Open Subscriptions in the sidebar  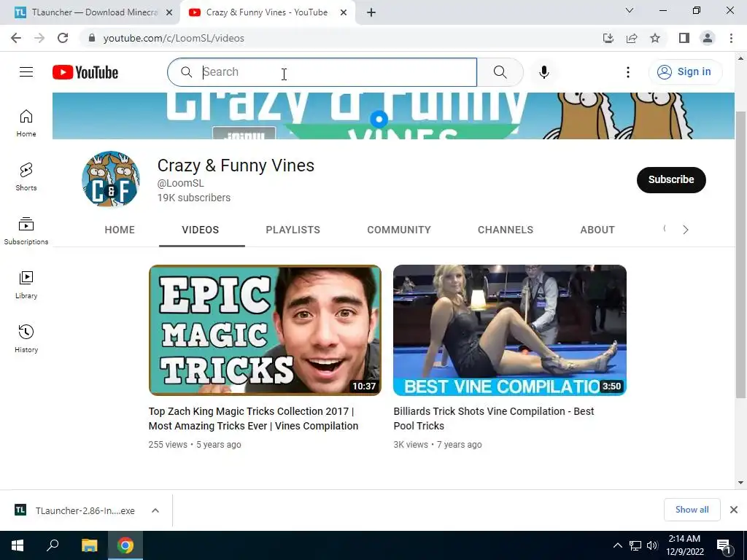pyautogui.click(x=26, y=231)
